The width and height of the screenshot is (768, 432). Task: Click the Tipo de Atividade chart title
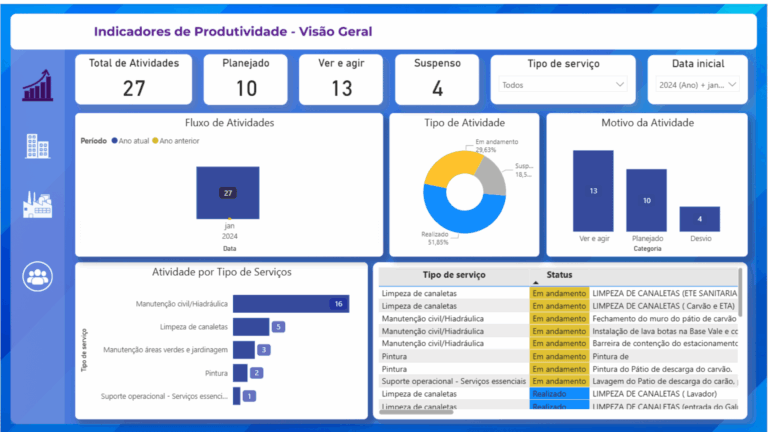pyautogui.click(x=464, y=123)
